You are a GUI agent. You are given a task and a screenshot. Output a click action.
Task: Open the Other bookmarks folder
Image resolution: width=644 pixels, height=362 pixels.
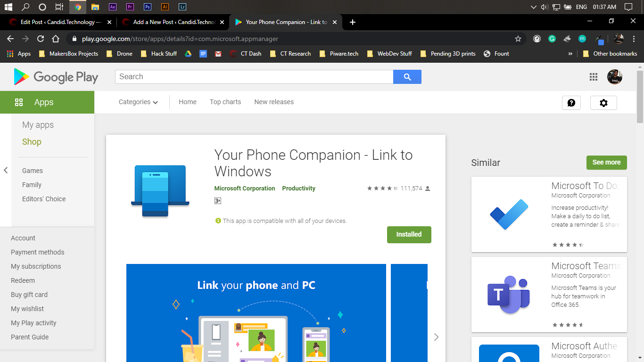tap(610, 54)
